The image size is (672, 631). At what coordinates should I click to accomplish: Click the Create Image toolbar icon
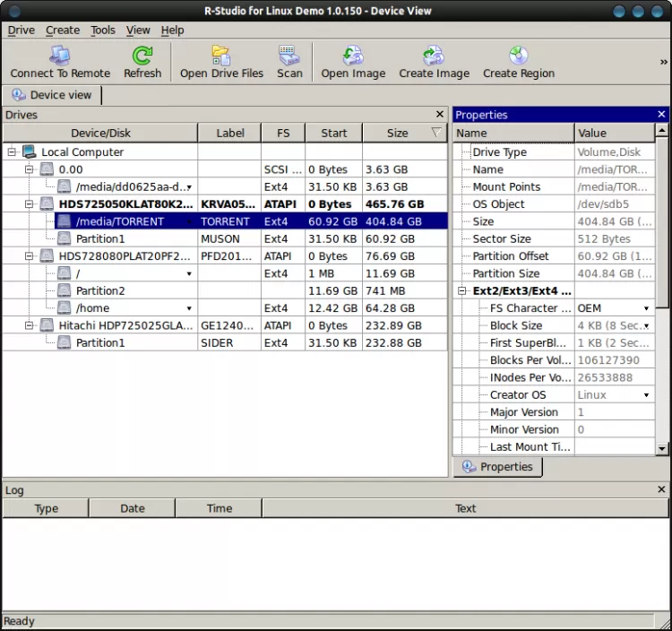[x=434, y=62]
